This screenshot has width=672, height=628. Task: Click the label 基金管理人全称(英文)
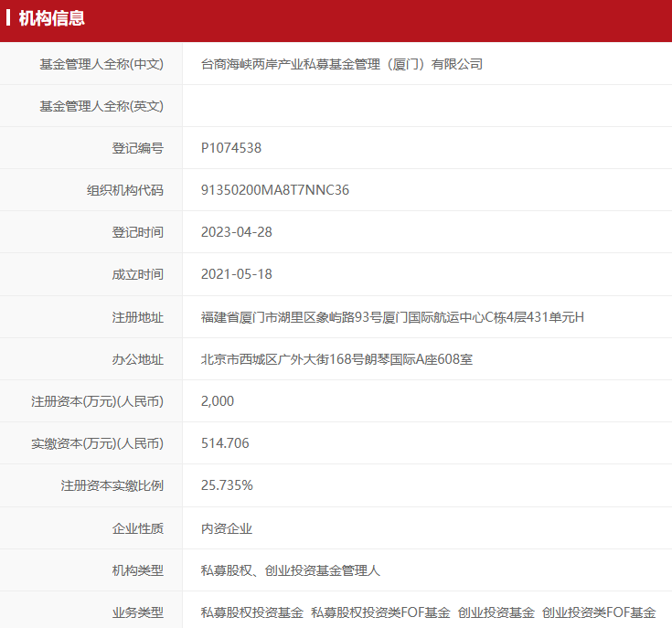[x=101, y=106]
